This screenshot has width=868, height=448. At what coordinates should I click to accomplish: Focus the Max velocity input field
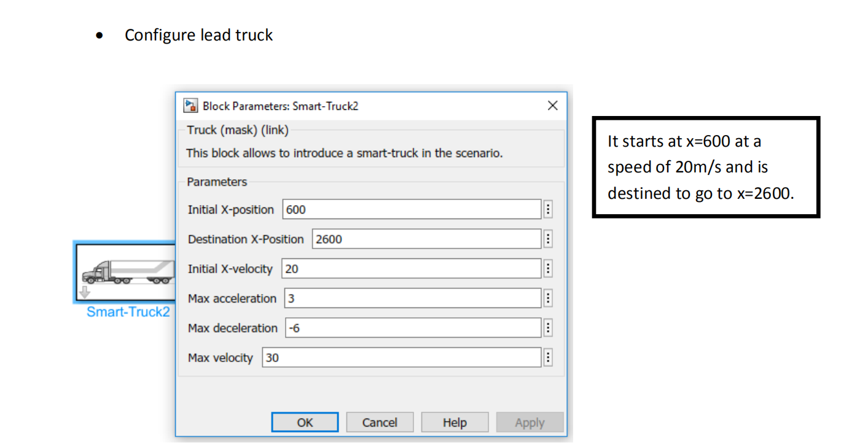coord(401,357)
